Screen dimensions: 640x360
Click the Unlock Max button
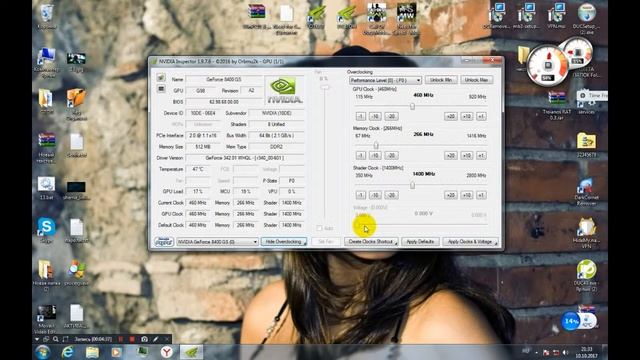(x=476, y=80)
